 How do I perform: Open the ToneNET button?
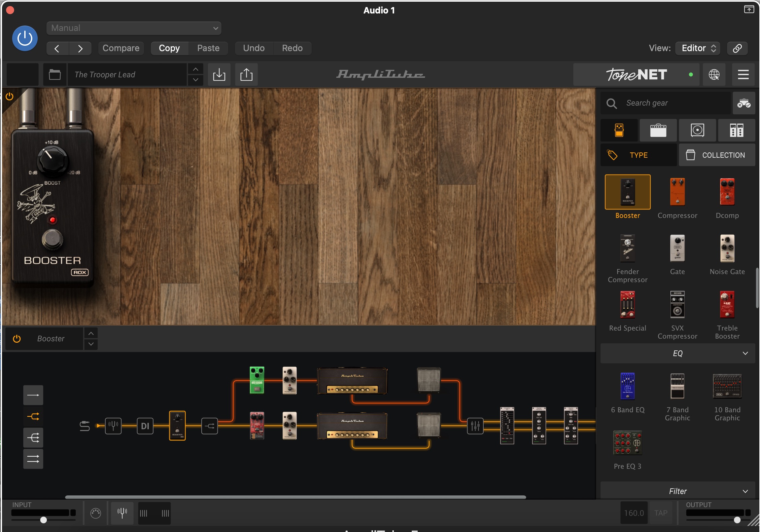pyautogui.click(x=636, y=75)
